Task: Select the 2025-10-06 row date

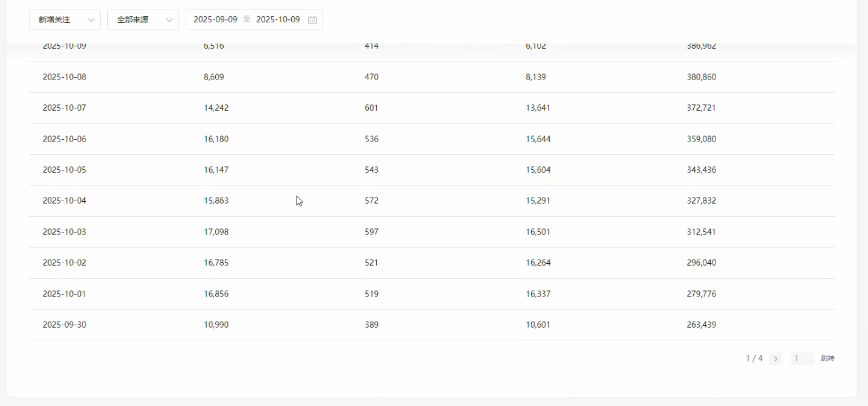Action: click(64, 139)
